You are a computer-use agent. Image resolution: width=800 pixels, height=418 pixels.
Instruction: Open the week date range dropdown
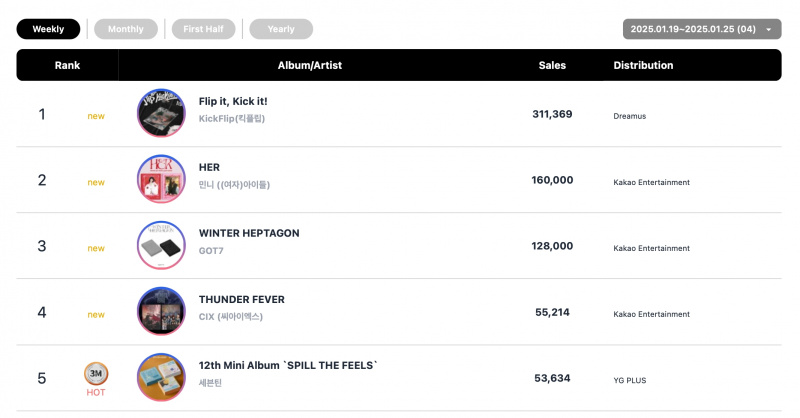point(702,29)
